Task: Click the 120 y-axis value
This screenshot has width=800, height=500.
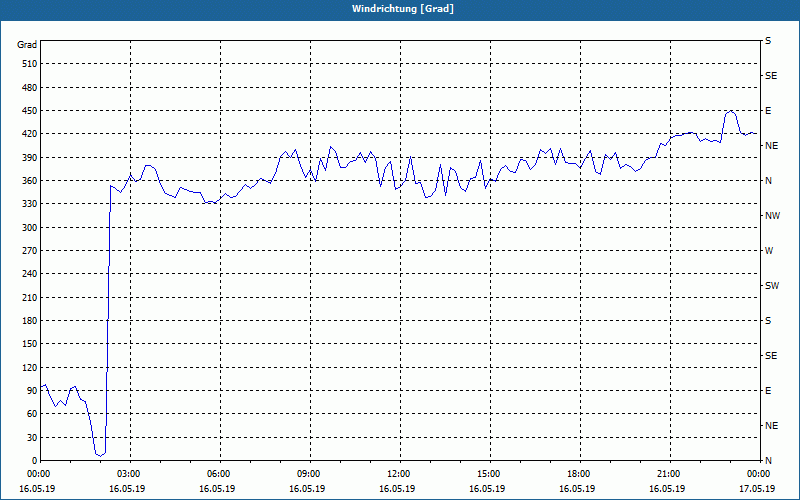Action: (x=30, y=367)
